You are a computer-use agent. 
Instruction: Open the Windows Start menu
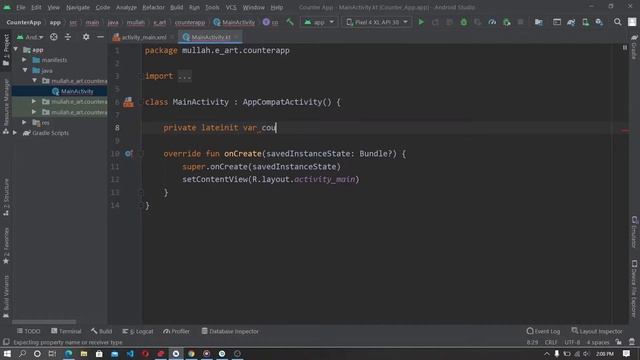point(7,353)
